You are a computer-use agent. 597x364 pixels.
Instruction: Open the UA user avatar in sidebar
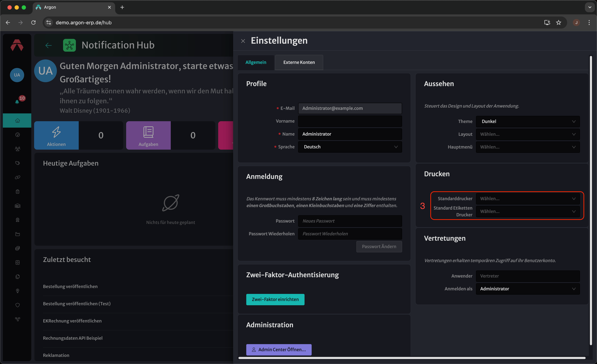coord(17,75)
